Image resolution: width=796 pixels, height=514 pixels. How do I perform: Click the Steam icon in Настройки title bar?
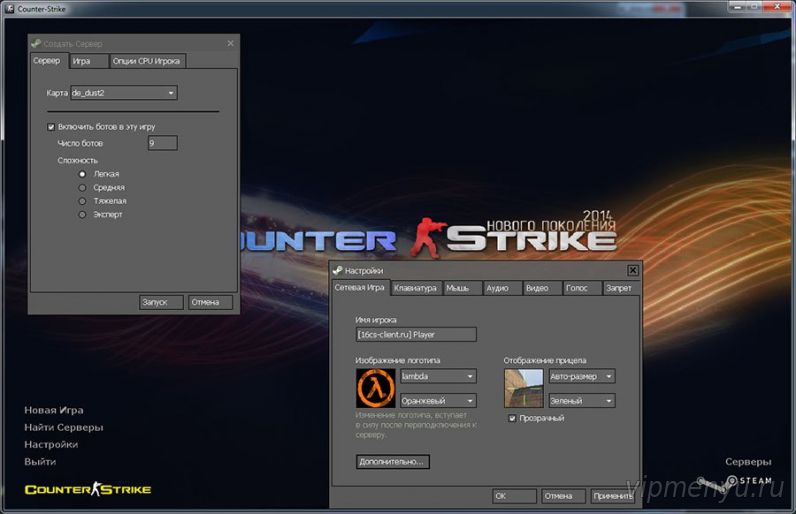point(338,270)
